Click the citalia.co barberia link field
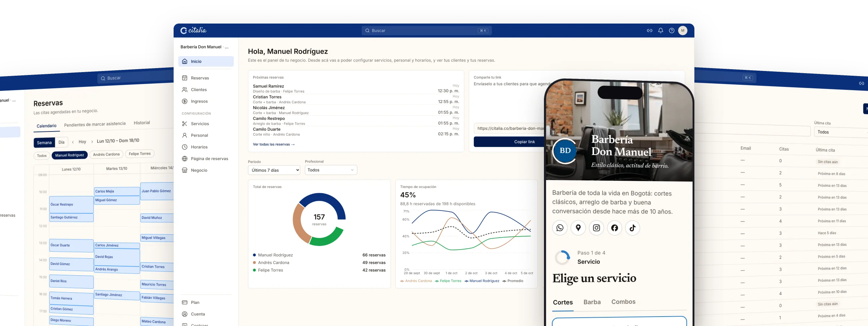 point(510,129)
